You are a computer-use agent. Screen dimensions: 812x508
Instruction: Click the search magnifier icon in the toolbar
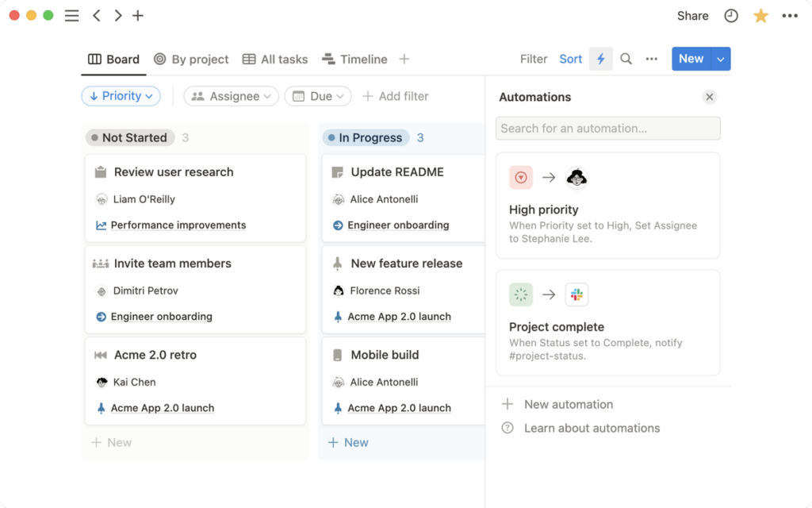626,59
